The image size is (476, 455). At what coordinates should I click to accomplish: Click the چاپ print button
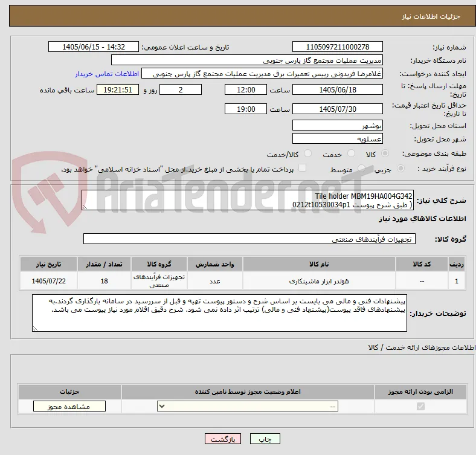(x=265, y=439)
